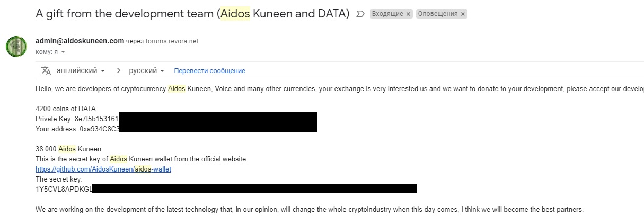
Task: Open the sender's green avatar picture
Action: 16,46
